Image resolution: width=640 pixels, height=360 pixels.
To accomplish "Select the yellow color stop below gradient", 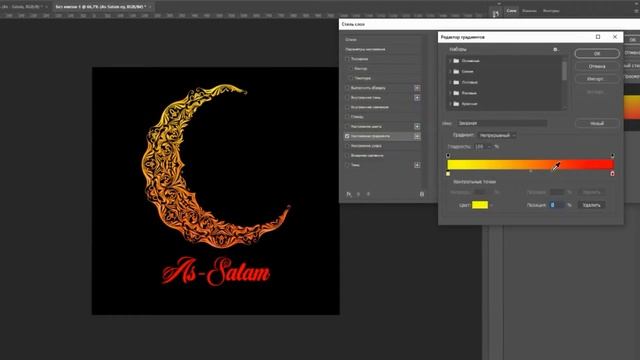I will pyautogui.click(x=448, y=173).
